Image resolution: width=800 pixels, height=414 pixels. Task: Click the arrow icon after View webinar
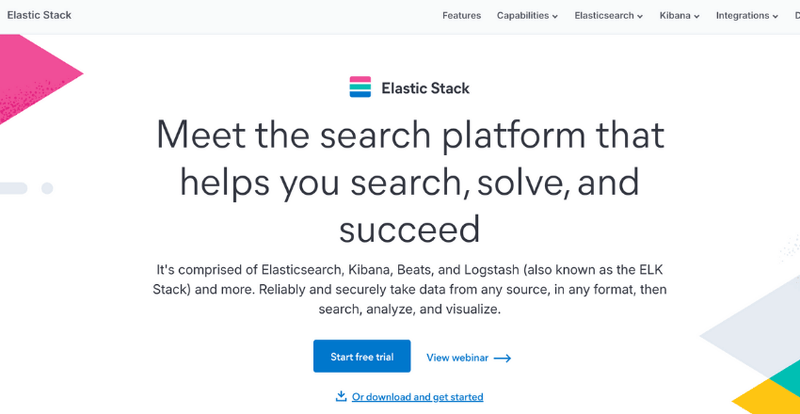pos(502,358)
